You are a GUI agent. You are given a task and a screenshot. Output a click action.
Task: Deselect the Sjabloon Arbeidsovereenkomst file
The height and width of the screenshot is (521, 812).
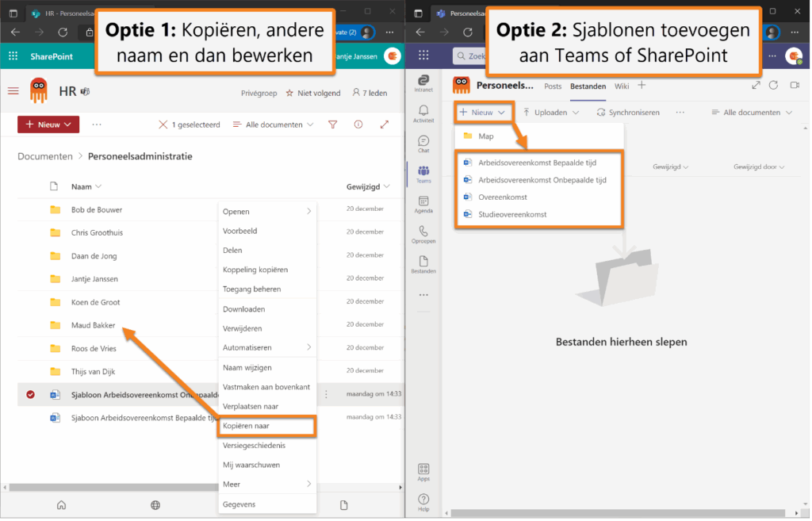coord(30,394)
